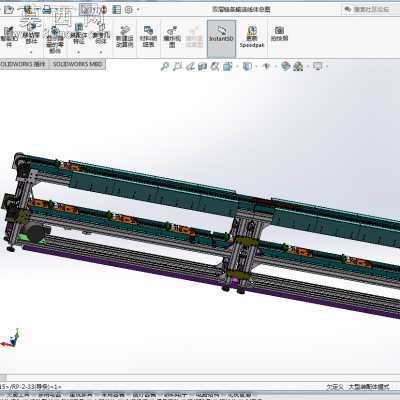
Task: Open the Hide/Show Items icon
Action: (x=267, y=67)
